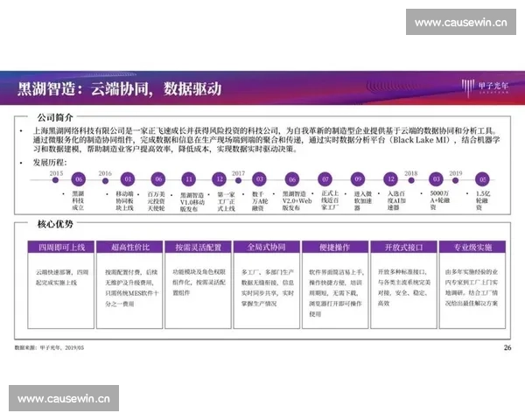The image size is (525, 420).
Task: Click the 进入微软加速器 caption
Action: (x=363, y=201)
